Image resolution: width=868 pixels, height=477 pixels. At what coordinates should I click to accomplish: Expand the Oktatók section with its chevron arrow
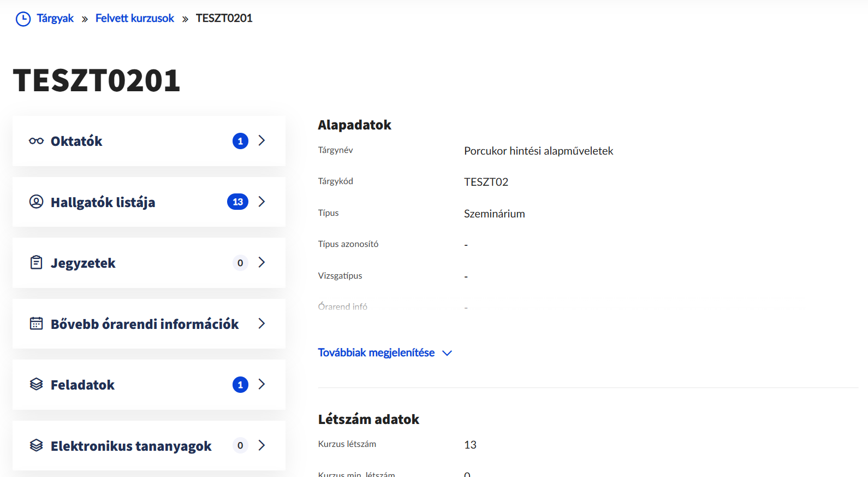tap(262, 141)
